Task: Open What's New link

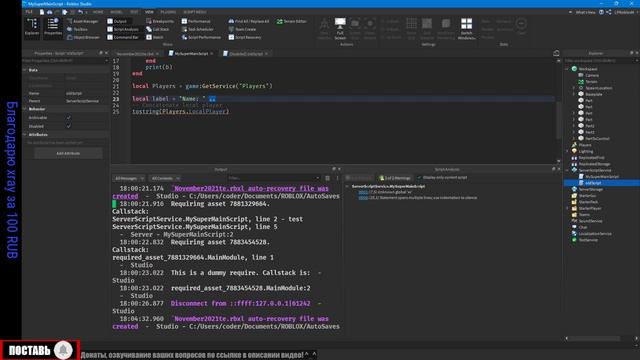Action: (585, 12)
